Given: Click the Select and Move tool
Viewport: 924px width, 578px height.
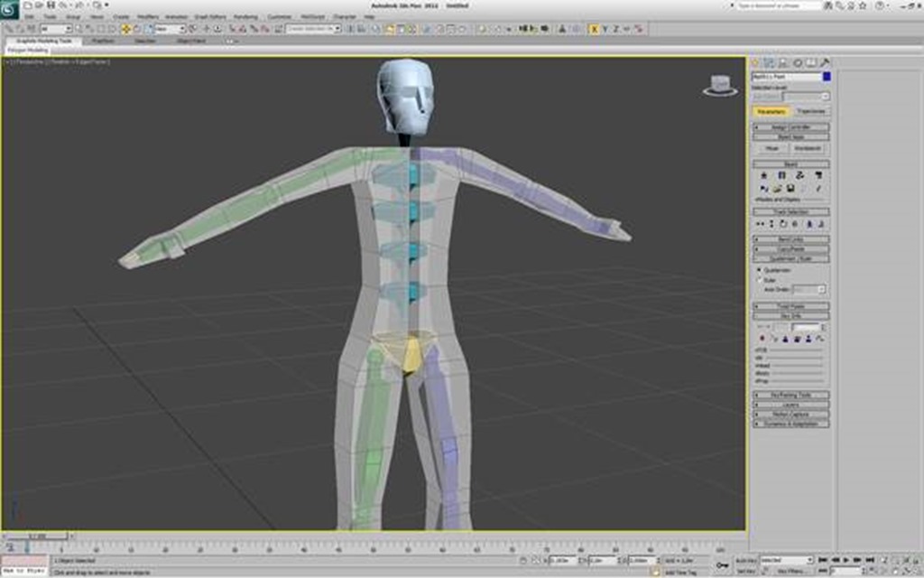Looking at the screenshot, I should [x=125, y=29].
